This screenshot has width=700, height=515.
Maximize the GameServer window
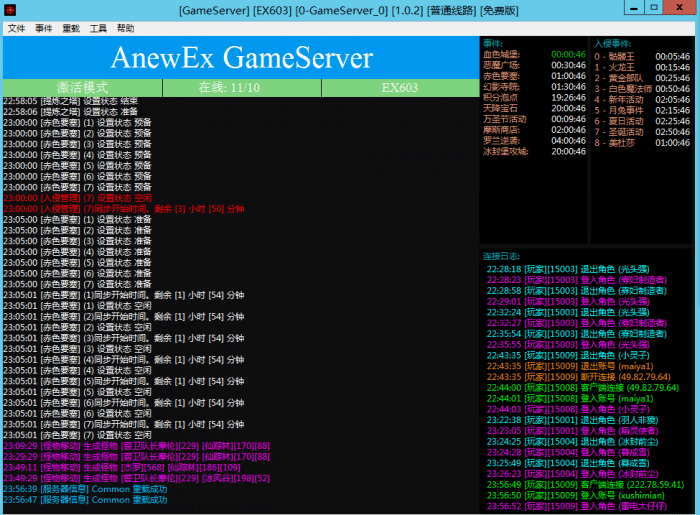[x=654, y=8]
